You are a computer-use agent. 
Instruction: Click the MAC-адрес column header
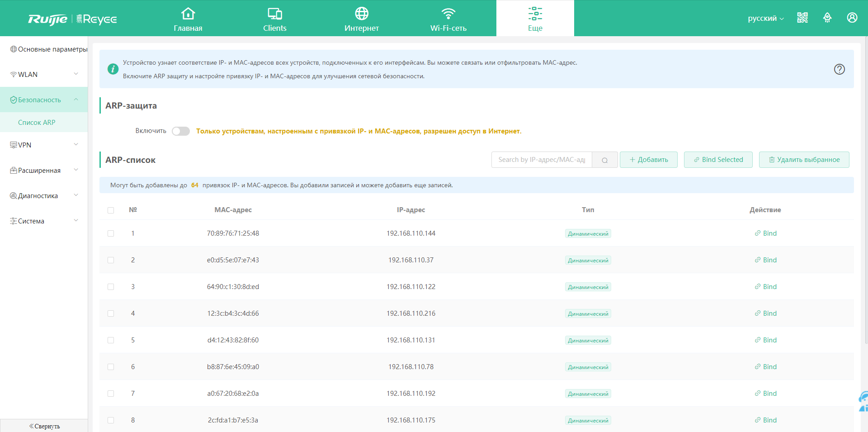[x=233, y=210]
